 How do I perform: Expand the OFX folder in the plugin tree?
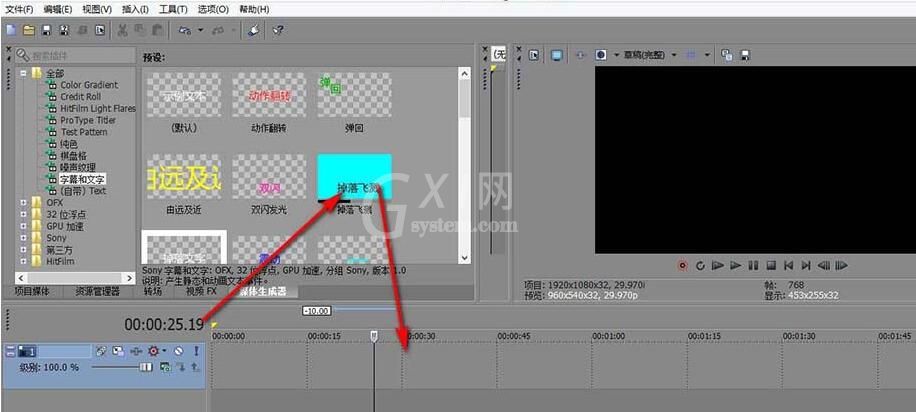click(23, 202)
